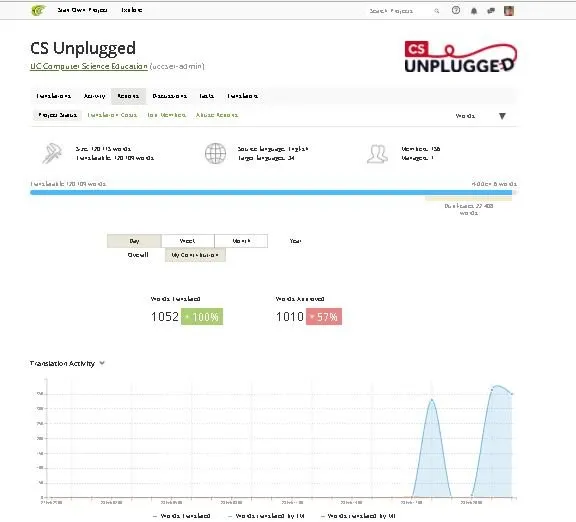This screenshot has width=576, height=522.
Task: Click the dropdown arrow beside Words
Action: click(x=502, y=116)
